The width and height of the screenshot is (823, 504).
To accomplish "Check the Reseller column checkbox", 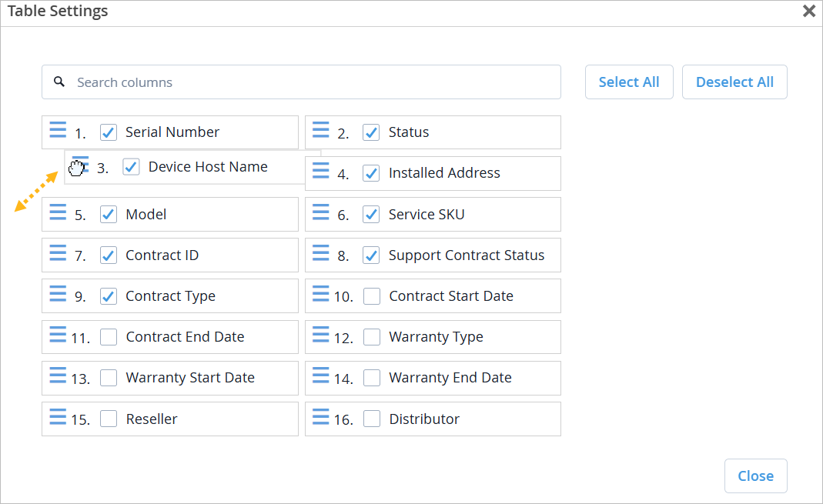I will [x=109, y=419].
